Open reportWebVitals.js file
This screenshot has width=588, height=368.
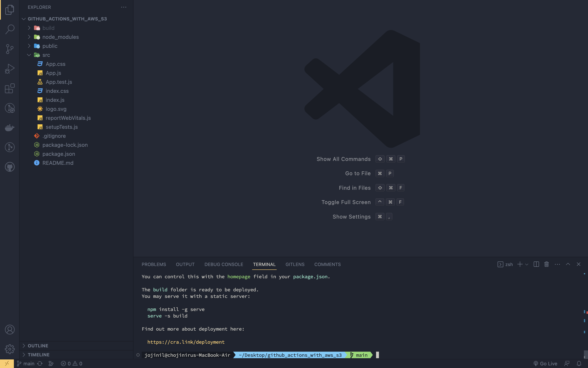coord(76,118)
